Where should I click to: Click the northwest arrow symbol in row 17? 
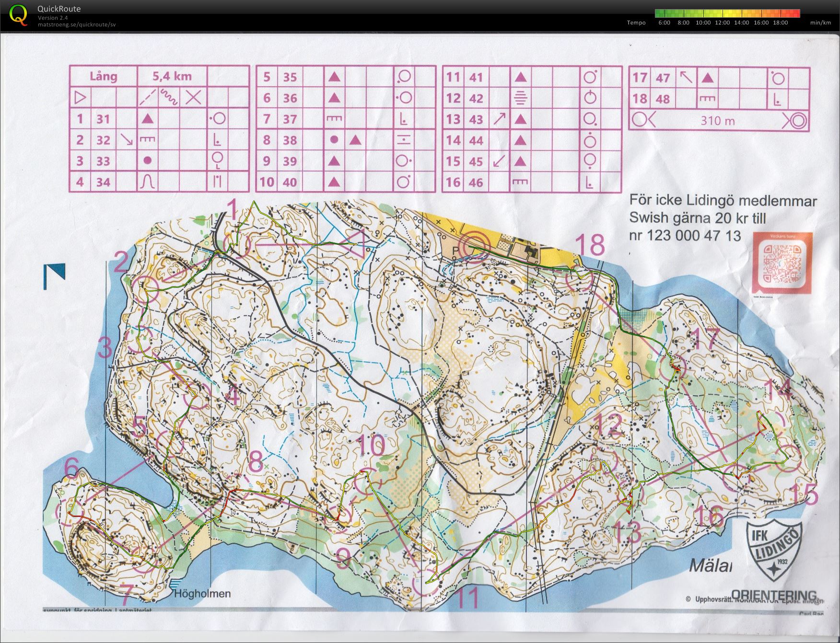point(685,77)
